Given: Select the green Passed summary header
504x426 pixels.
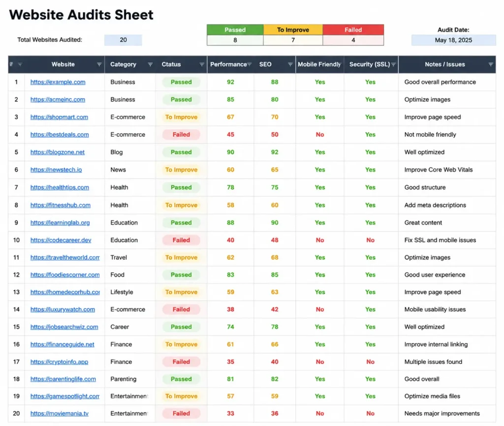Looking at the screenshot, I should click(x=235, y=30).
